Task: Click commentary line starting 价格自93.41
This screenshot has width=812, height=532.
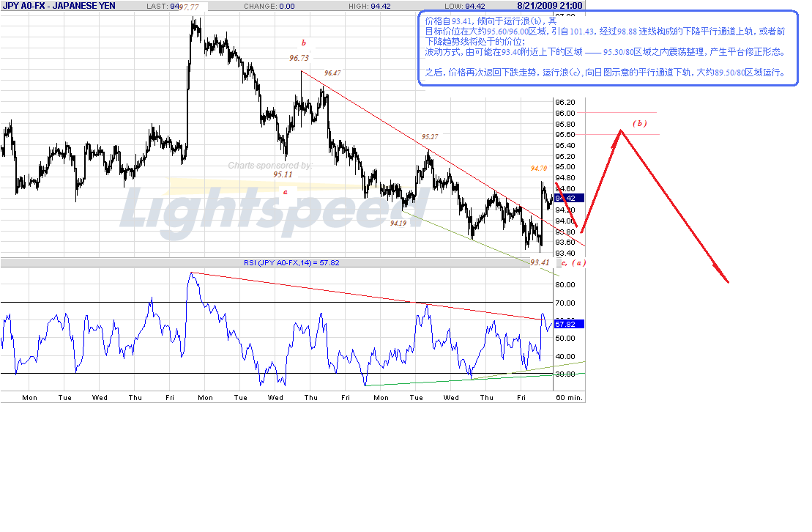Action: pyautogui.click(x=491, y=21)
